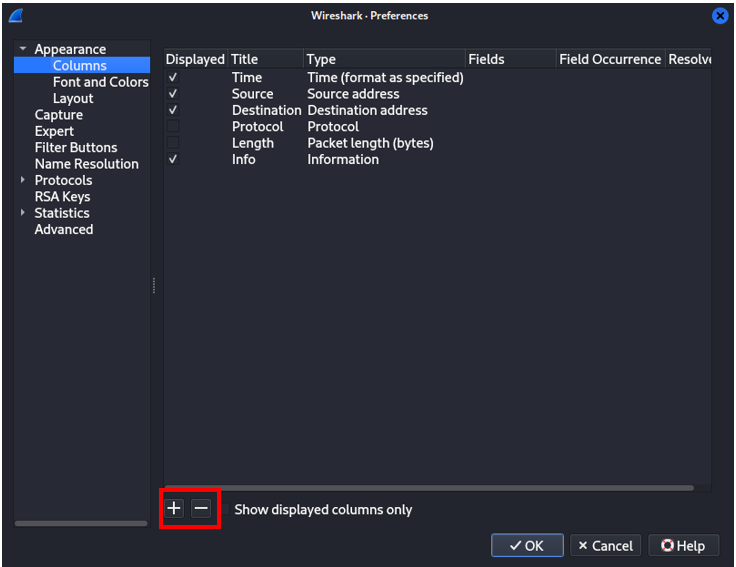Open Name Resolution preferences

86,164
